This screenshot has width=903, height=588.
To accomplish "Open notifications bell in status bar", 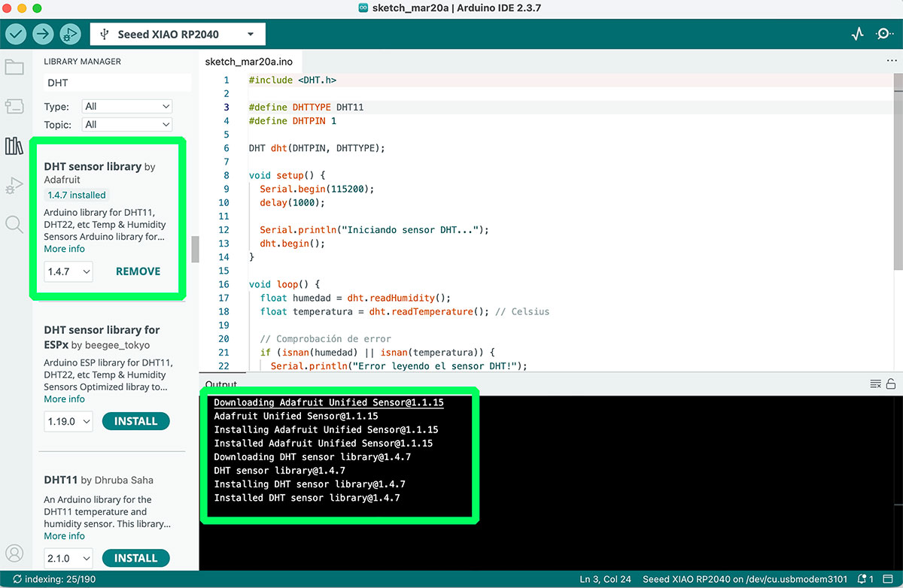I will pos(866,580).
